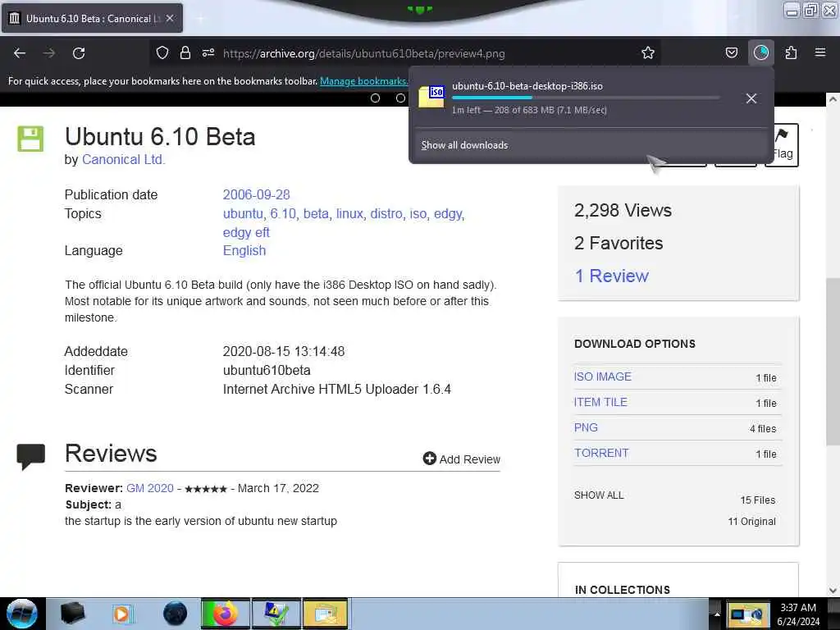Expand the ITEM TILE download option

pyautogui.click(x=600, y=402)
